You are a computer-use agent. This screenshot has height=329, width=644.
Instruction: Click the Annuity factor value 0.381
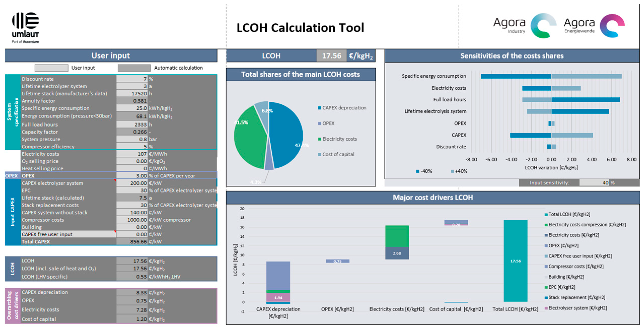coord(132,101)
